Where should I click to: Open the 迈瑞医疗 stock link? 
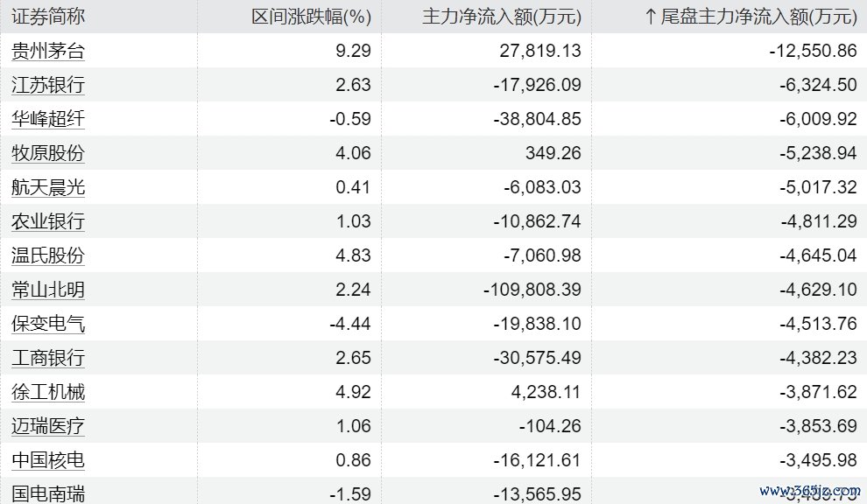[x=48, y=426]
